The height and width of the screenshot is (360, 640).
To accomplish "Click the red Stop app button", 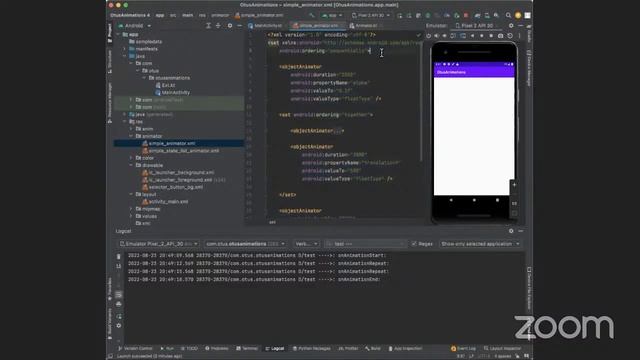I will [466, 15].
